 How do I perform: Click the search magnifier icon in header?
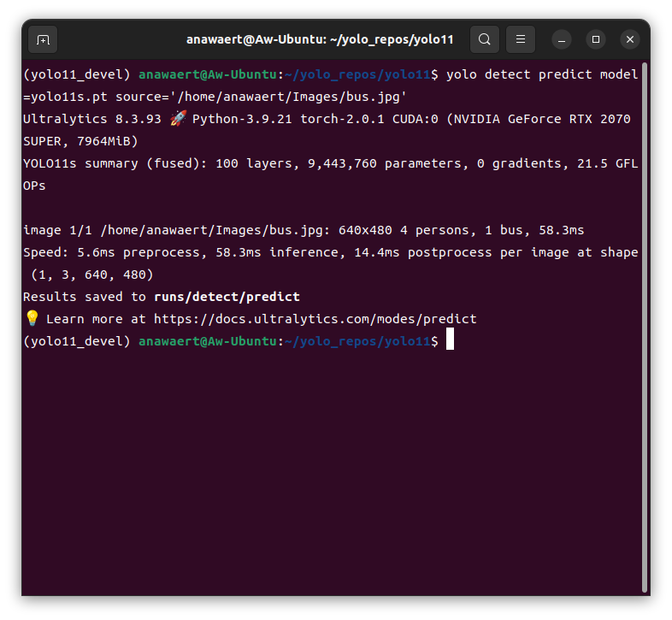[485, 39]
